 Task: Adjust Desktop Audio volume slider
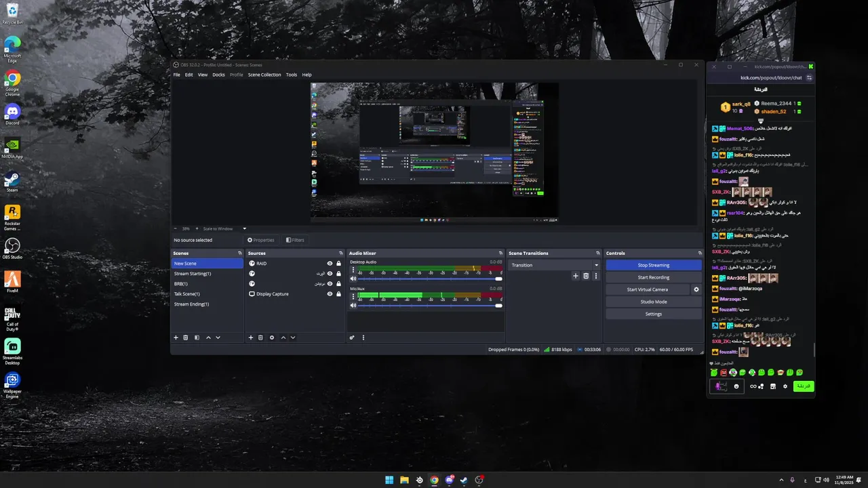[x=430, y=279]
